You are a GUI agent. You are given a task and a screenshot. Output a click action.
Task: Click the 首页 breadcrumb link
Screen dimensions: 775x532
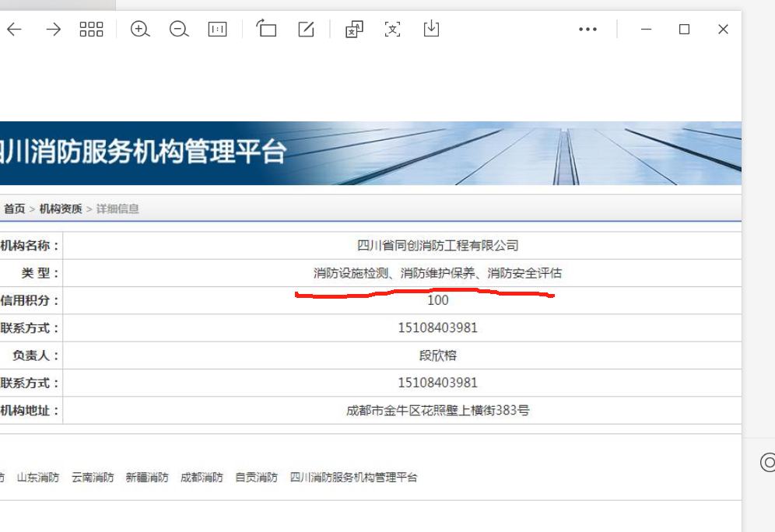(x=14, y=209)
